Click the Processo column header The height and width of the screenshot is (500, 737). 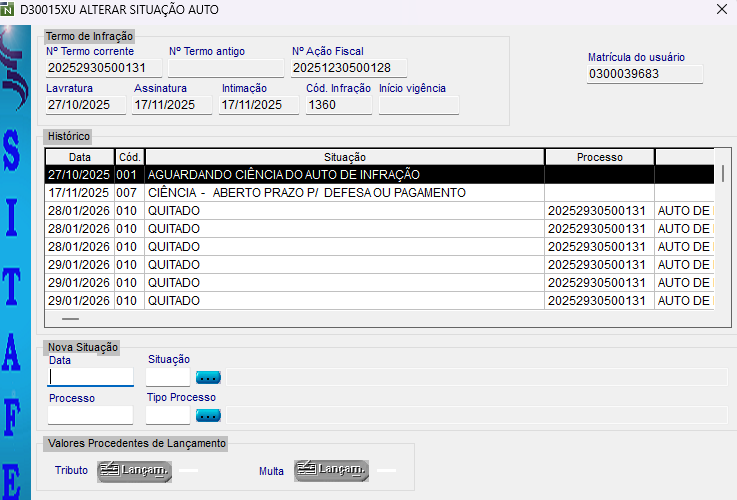coord(599,157)
